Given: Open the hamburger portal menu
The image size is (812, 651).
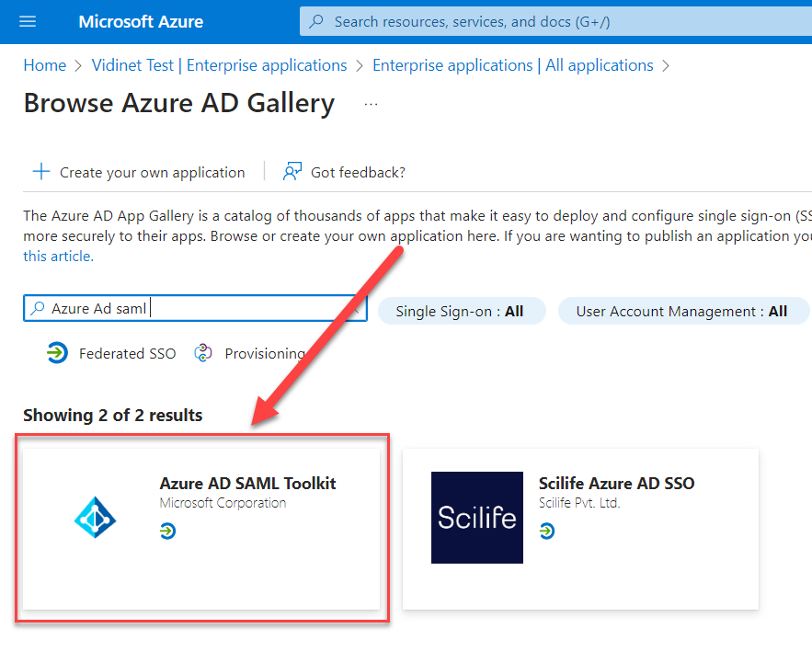Looking at the screenshot, I should pyautogui.click(x=28, y=21).
